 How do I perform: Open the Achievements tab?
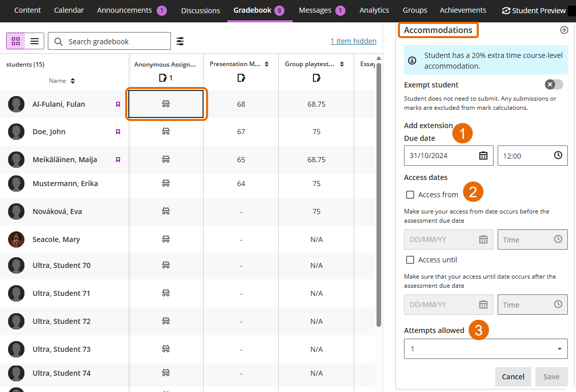(x=463, y=10)
